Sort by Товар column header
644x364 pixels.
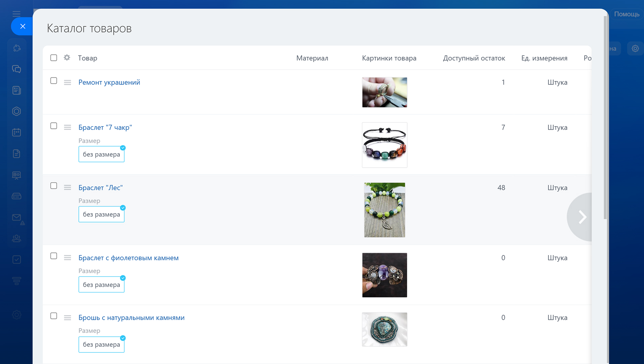pos(88,58)
